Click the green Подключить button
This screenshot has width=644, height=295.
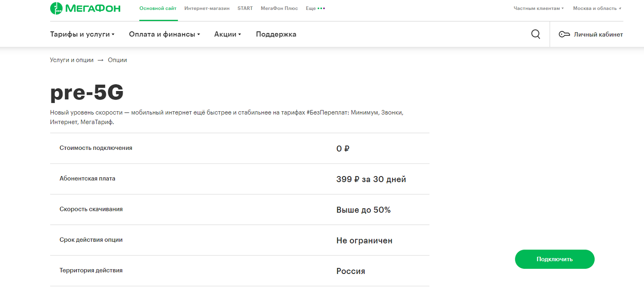555,259
